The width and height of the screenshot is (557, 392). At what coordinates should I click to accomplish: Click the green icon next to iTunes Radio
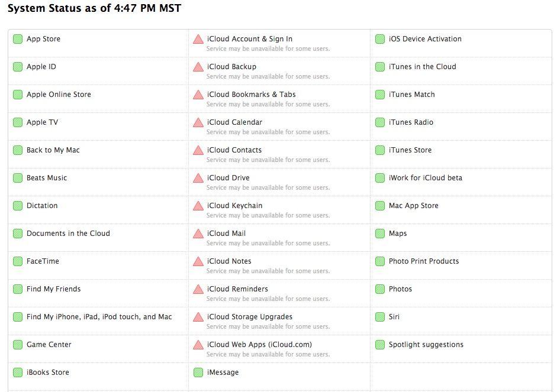coord(380,122)
